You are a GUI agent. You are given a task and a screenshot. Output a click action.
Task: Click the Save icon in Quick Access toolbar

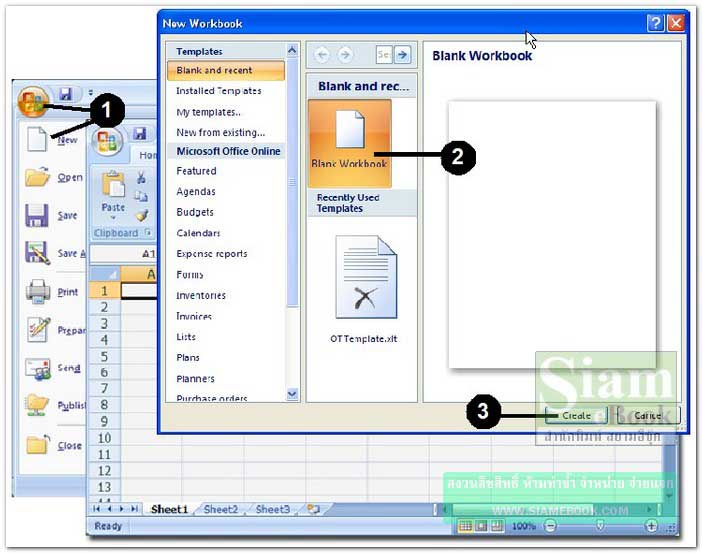pos(66,94)
